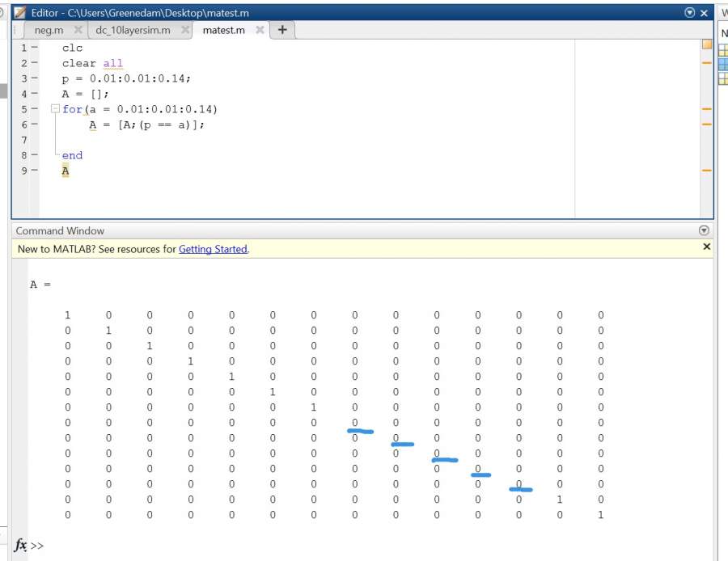Close the dc_10layersim.m tab
The width and height of the screenshot is (728, 561).
(184, 30)
